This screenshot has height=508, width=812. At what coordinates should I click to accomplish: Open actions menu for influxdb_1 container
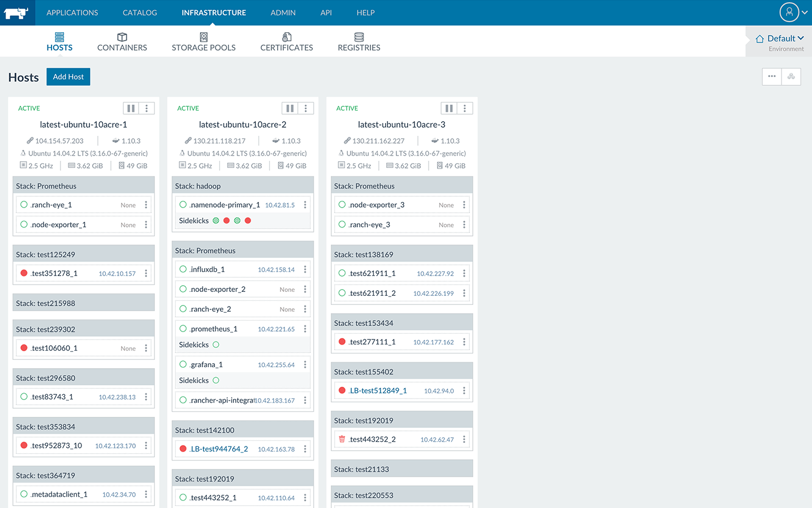tap(305, 270)
